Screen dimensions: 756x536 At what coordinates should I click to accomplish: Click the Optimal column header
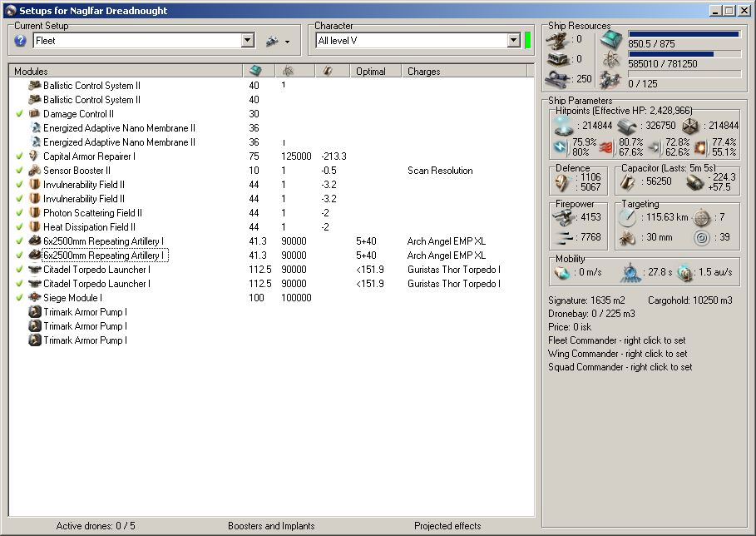(x=371, y=72)
